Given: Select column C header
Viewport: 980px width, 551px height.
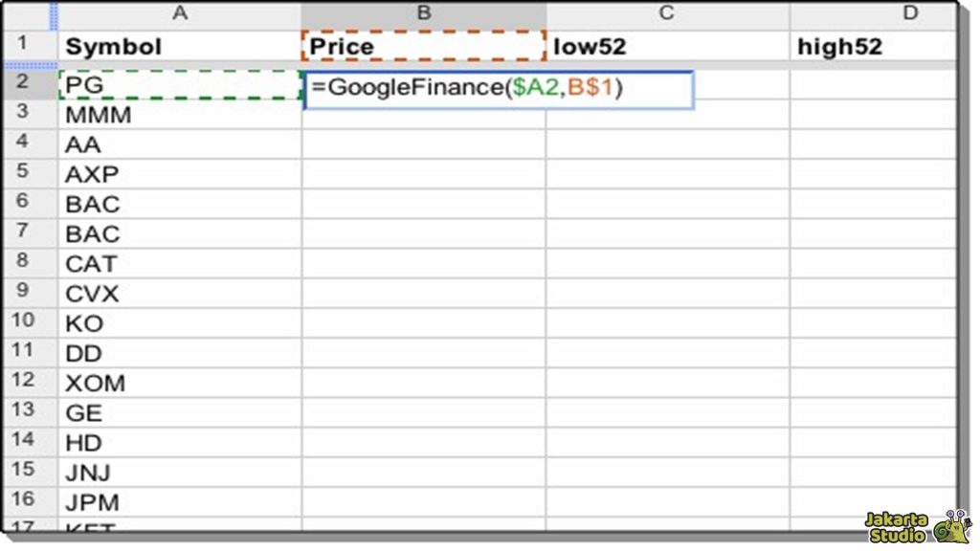Looking at the screenshot, I should (667, 13).
